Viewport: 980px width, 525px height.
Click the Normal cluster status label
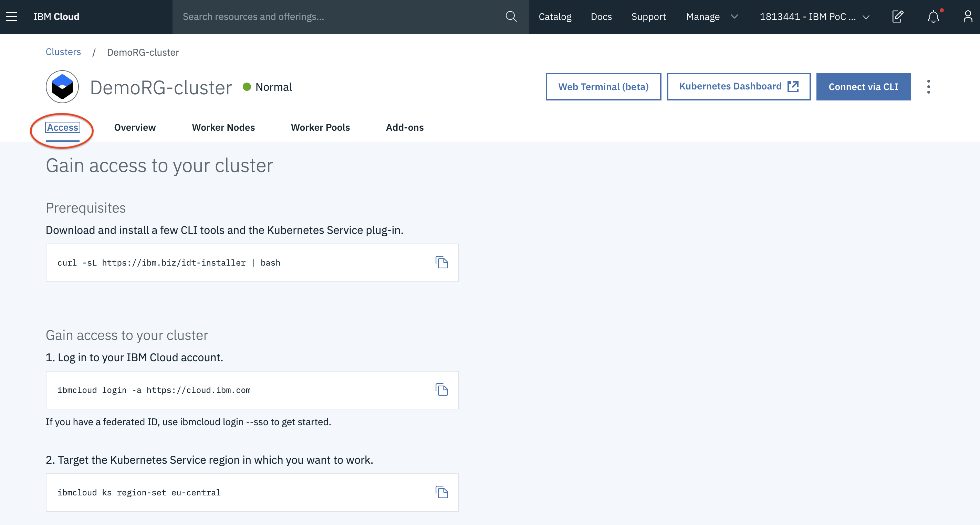click(x=273, y=87)
